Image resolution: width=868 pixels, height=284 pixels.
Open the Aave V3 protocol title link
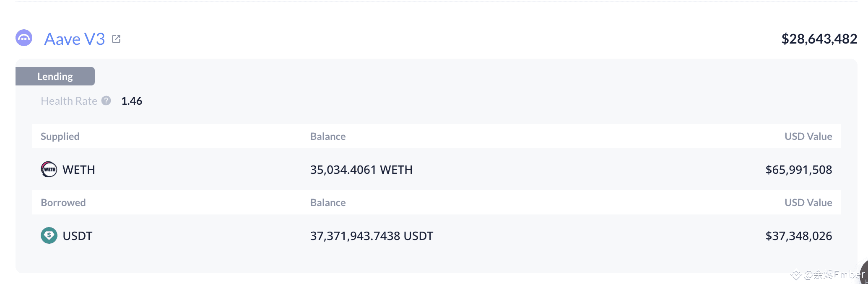click(75, 39)
